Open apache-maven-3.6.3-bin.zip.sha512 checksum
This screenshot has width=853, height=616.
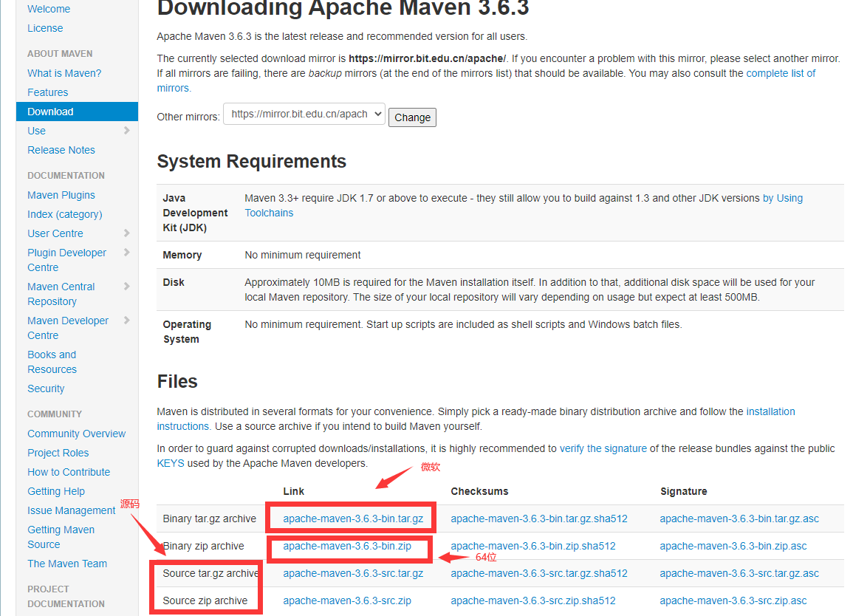pyautogui.click(x=533, y=546)
